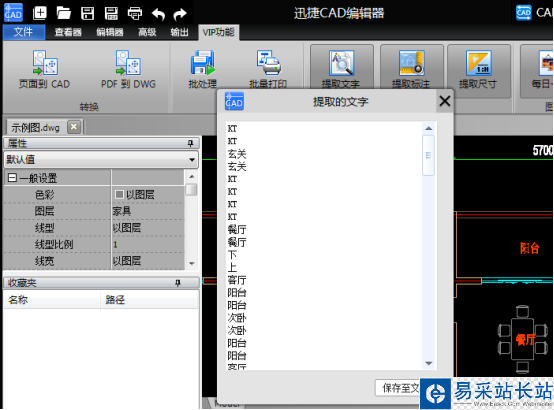554x410 pixels.
Task: Click the 提取文字 extract text tool
Action: (341, 67)
